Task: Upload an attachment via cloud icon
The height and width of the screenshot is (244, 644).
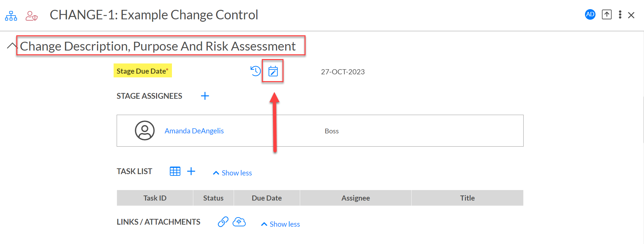Action: (x=239, y=222)
